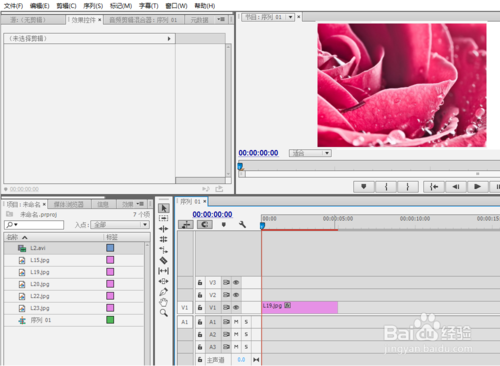The image size is (500, 366).
Task: Open the Sequence (序列) menu
Action: (93, 6)
